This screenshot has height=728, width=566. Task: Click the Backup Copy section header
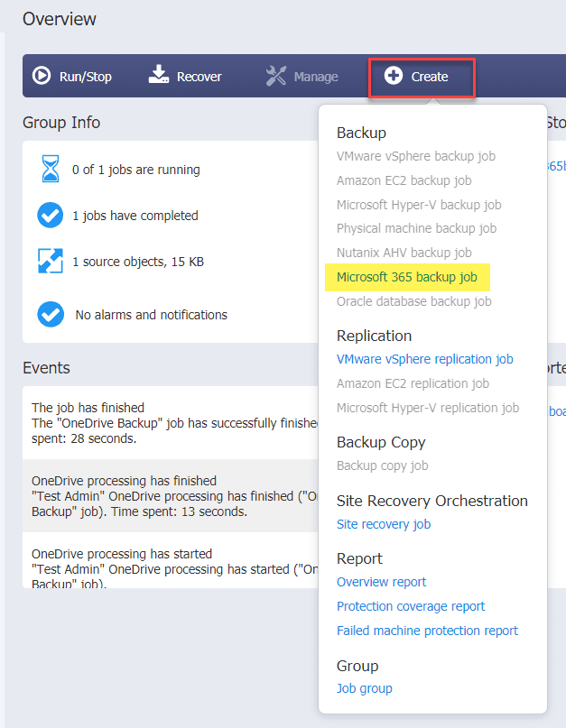(381, 442)
